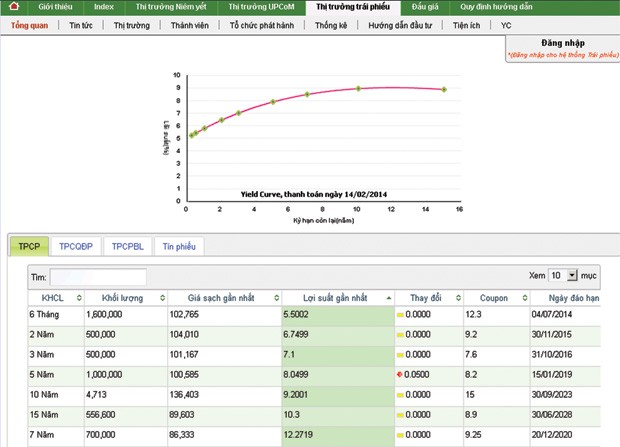Open the Tiện ích submenu
The height and width of the screenshot is (447, 620).
(x=466, y=24)
